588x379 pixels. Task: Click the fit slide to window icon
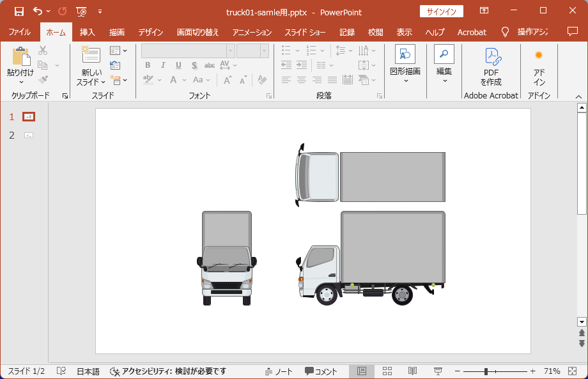click(572, 371)
